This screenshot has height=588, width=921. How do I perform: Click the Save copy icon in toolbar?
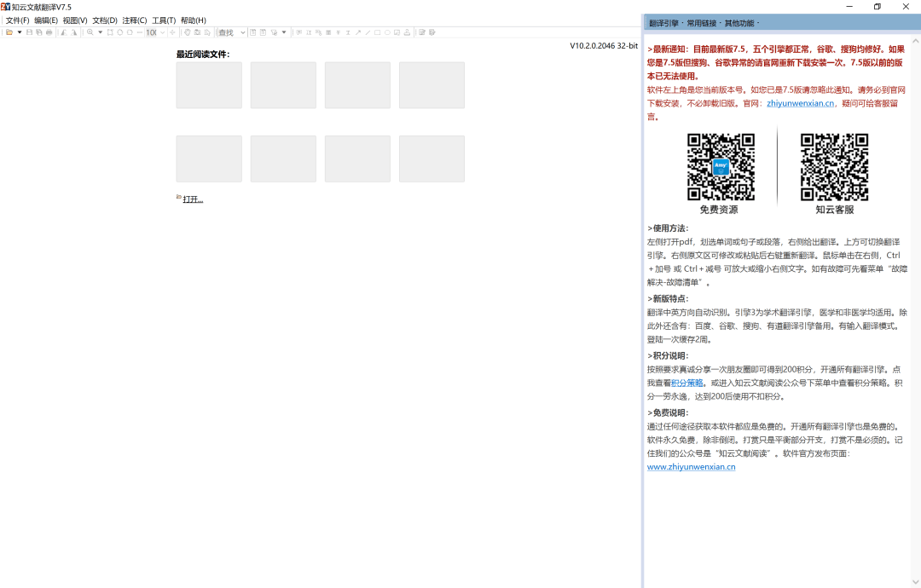click(38, 32)
